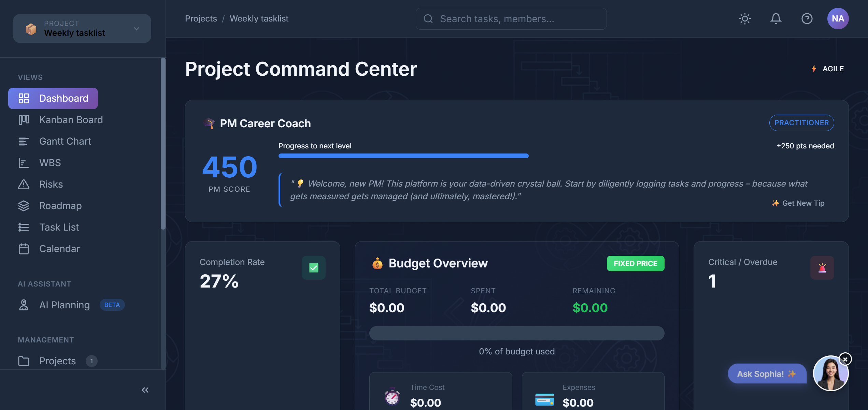Open the AI Planning beta item
Image resolution: width=868 pixels, height=410 pixels.
[x=65, y=305]
